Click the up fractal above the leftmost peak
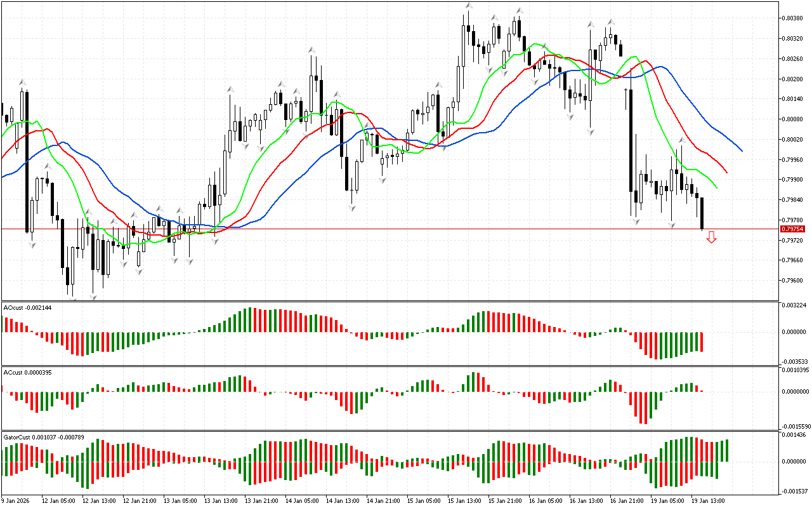 22,82
